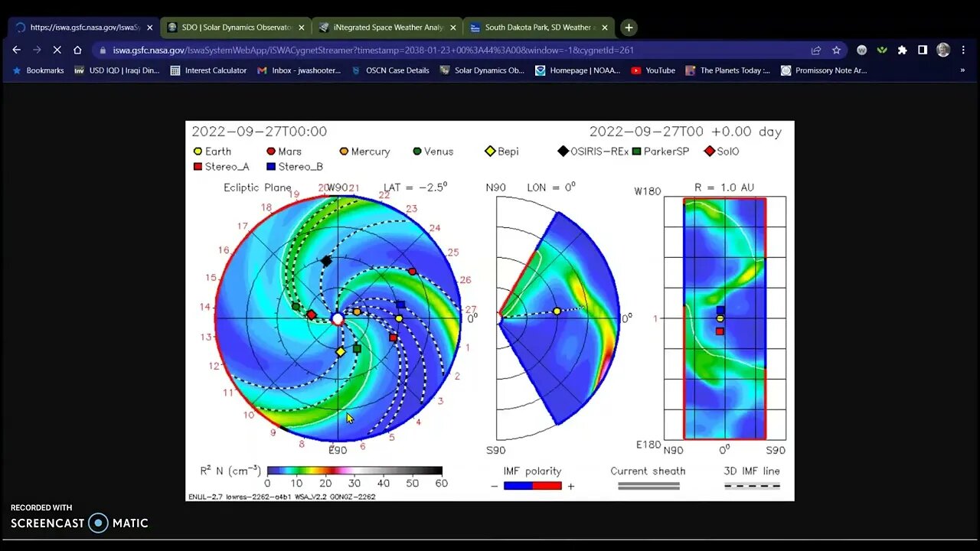Bookmark this page with the star icon
Viewport: 980px width, 551px height.
pos(836,50)
